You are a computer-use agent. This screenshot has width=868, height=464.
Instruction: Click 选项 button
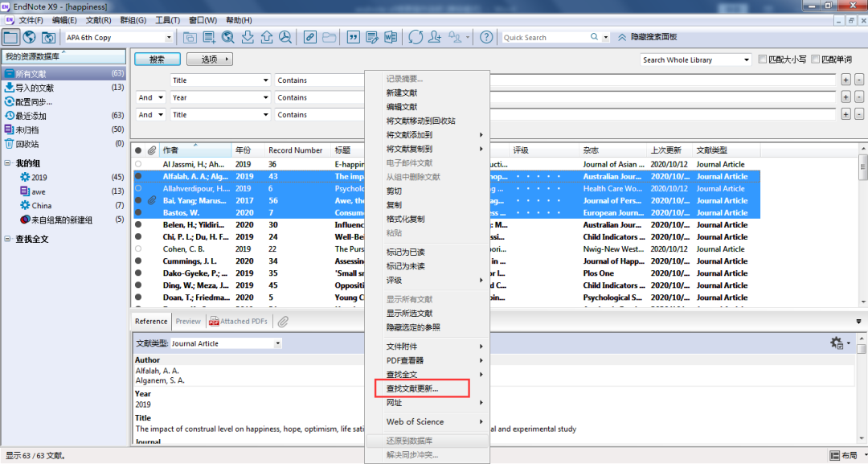pos(209,59)
